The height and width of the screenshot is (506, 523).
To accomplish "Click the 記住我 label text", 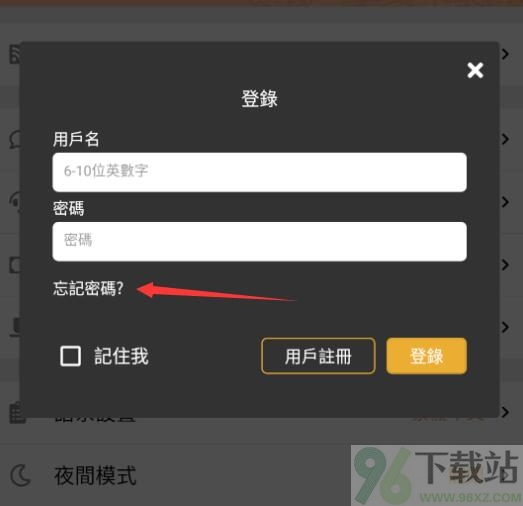I will pyautogui.click(x=121, y=356).
